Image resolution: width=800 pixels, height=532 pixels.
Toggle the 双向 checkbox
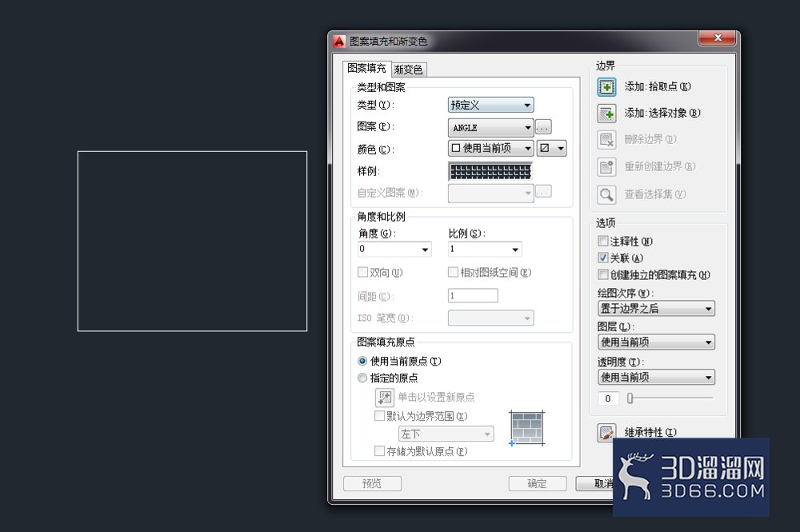coord(362,272)
